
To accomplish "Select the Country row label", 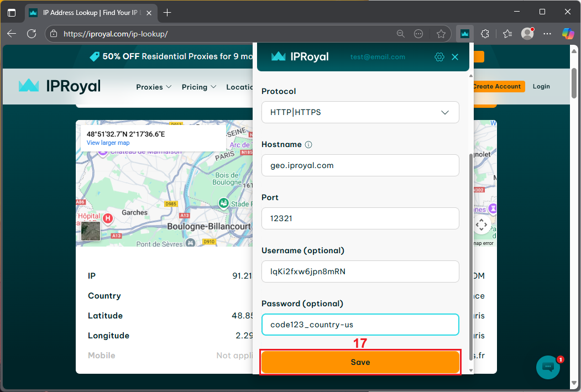I will pyautogui.click(x=104, y=296).
